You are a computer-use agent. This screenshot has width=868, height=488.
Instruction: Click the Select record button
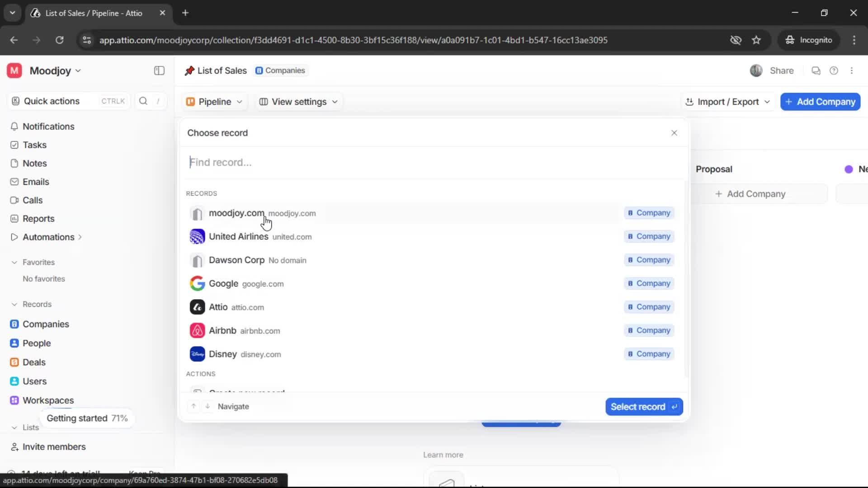click(x=644, y=406)
